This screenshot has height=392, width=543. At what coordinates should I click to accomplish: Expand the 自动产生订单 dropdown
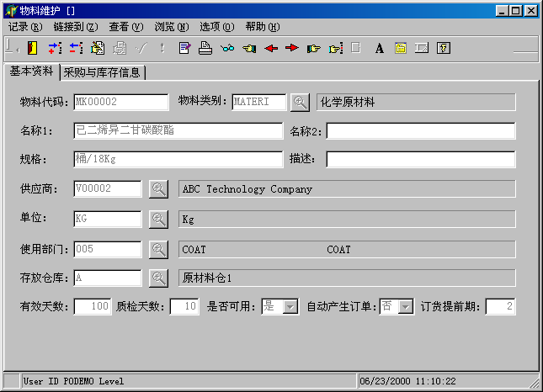tap(406, 307)
